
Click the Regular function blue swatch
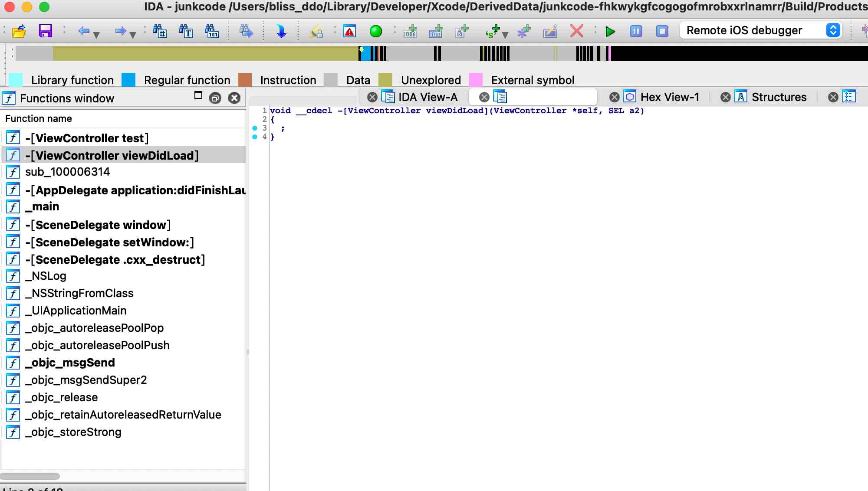[128, 80]
